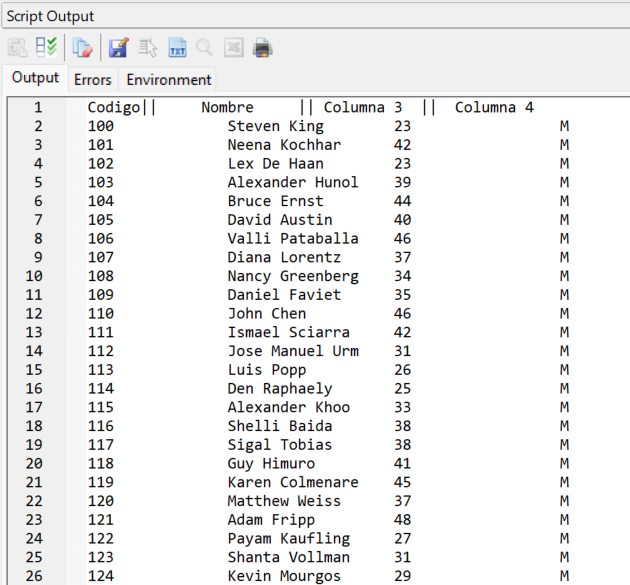Click value 48 in Adam Fripp row
This screenshot has height=585, width=630.
point(402,520)
